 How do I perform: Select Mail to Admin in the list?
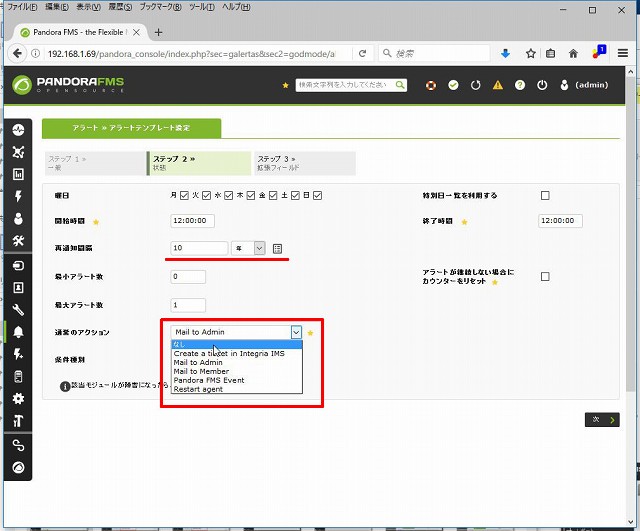coord(237,362)
